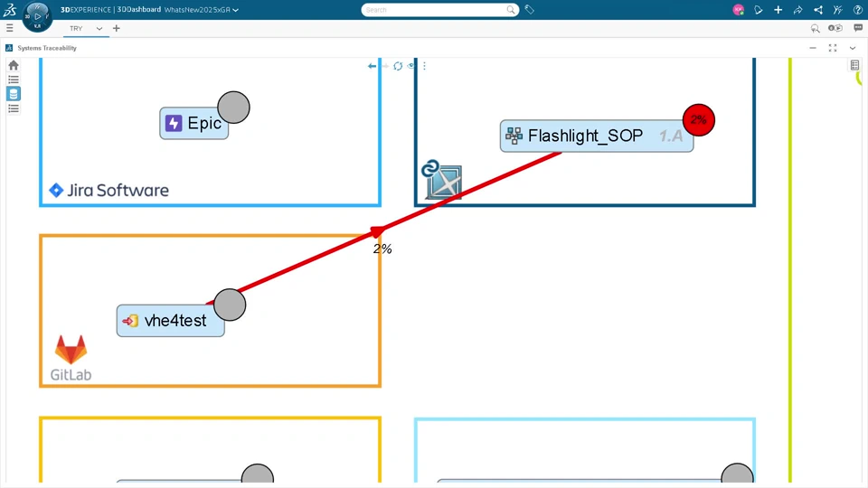This screenshot has height=488, width=868.
Task: Click the 2% label on the red link
Action: point(382,249)
